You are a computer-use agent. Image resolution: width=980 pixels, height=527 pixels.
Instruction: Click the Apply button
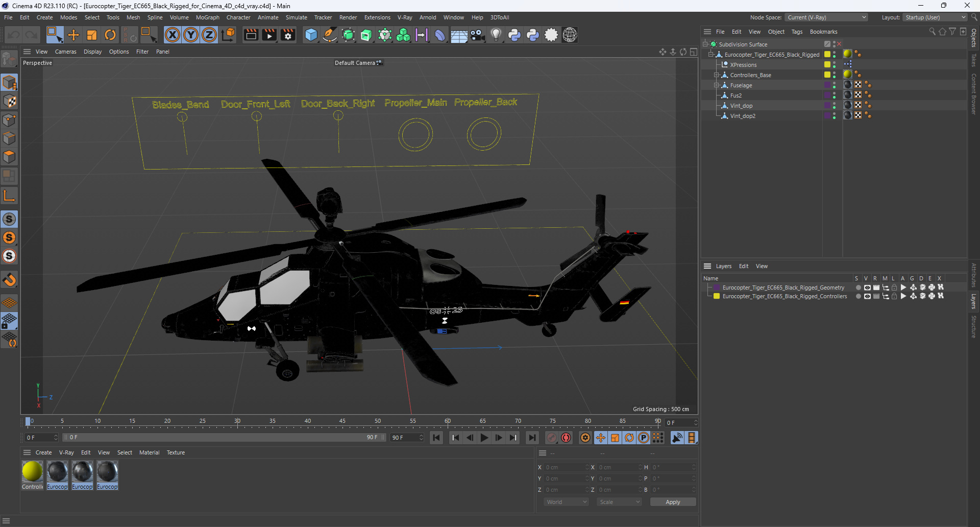point(673,502)
